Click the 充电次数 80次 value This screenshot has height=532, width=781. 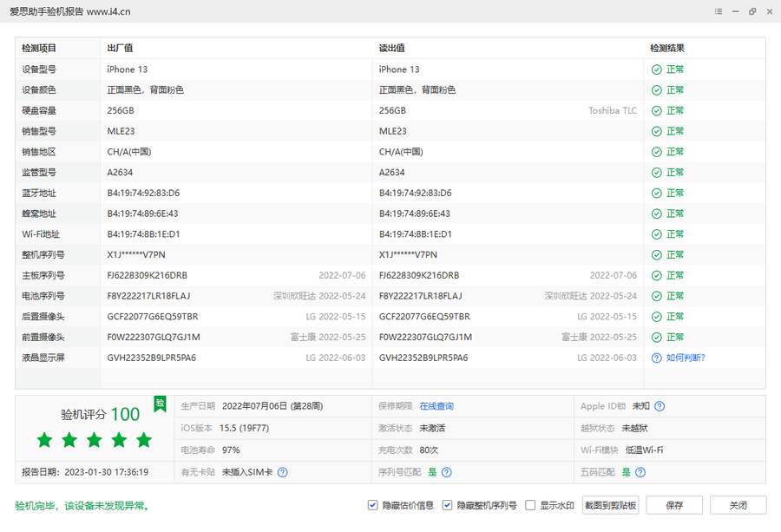429,450
